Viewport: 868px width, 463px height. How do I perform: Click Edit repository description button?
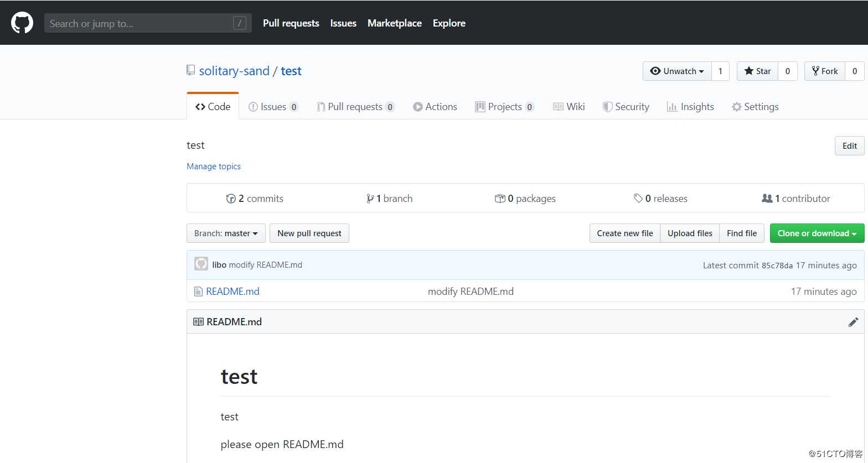849,146
